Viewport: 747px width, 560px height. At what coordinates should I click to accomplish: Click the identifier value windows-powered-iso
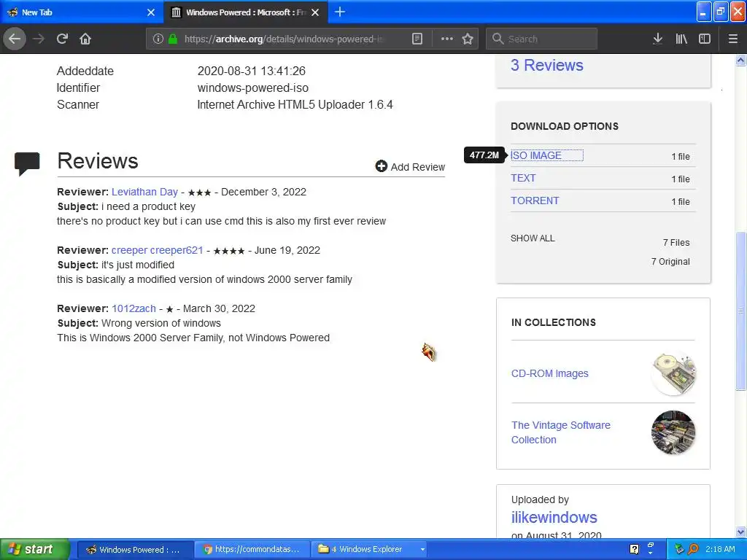pos(253,87)
